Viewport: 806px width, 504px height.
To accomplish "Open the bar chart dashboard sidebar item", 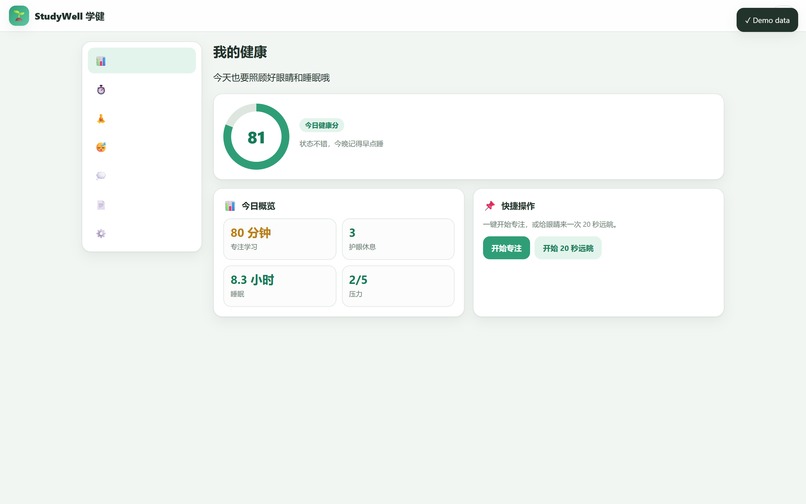I will point(142,61).
